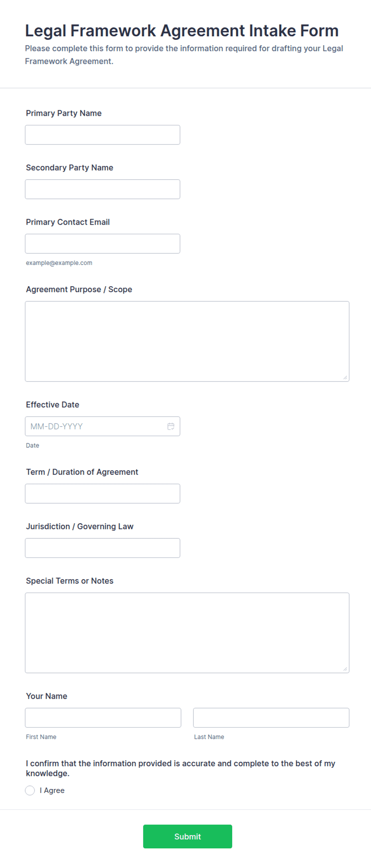
Task: Click the green Submit button
Action: coord(187,836)
